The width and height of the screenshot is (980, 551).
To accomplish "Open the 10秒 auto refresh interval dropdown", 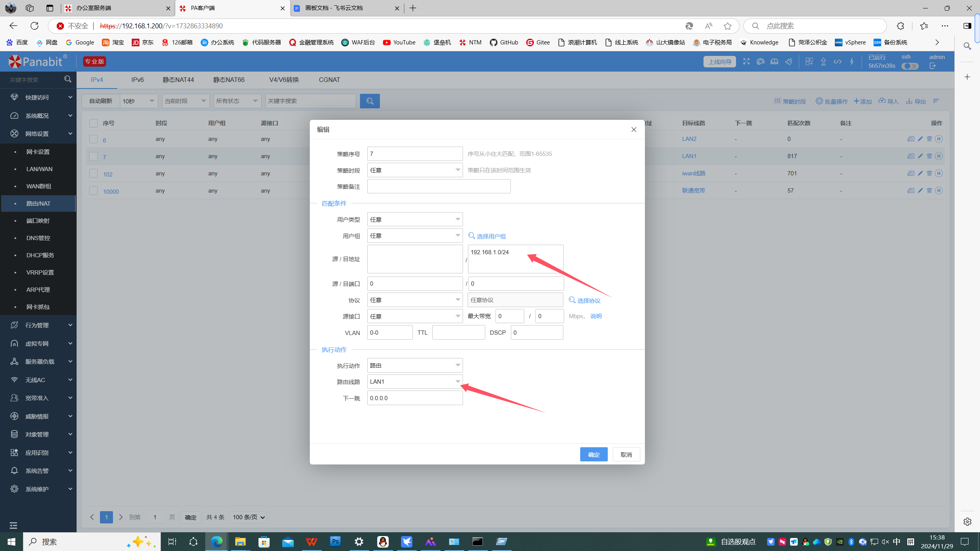I will [x=139, y=101].
